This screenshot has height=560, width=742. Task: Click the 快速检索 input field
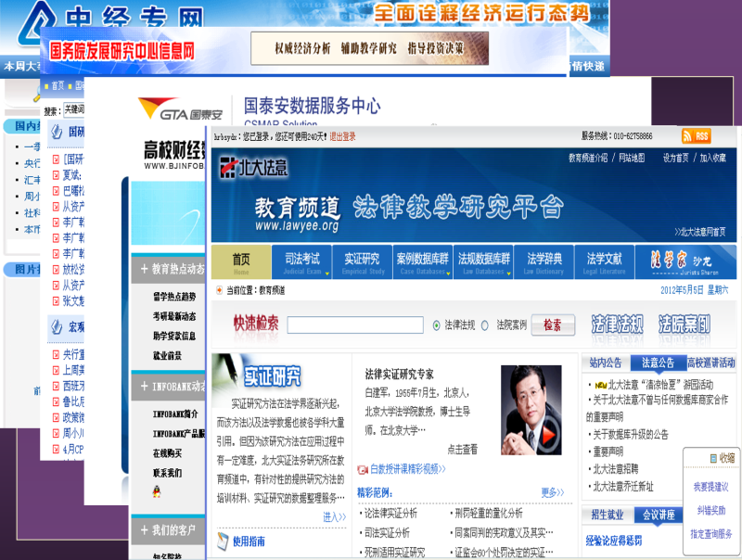tap(355, 325)
